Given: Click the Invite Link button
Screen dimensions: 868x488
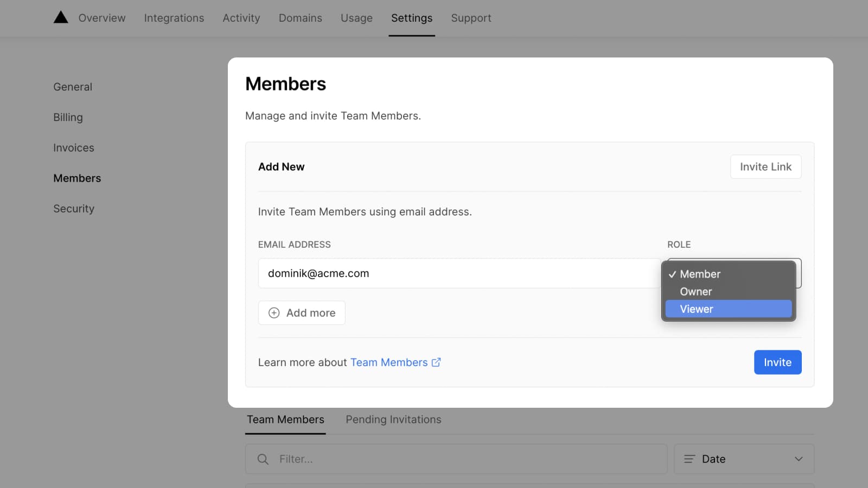Looking at the screenshot, I should (765, 167).
